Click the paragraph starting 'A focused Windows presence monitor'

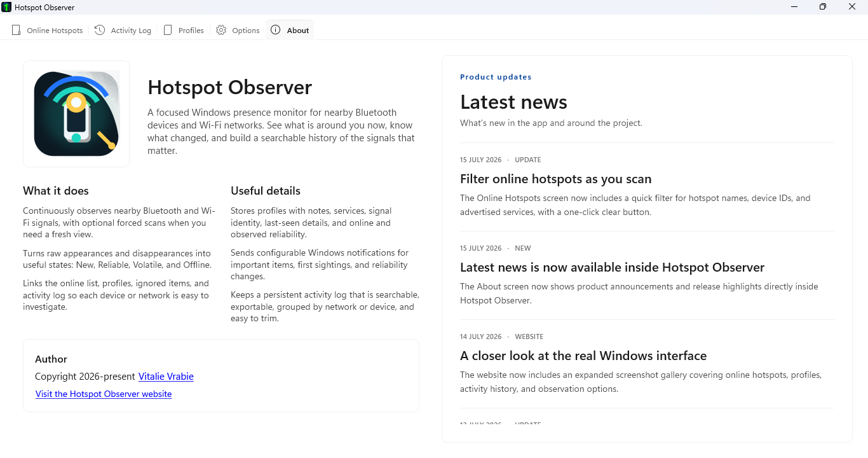[281, 132]
